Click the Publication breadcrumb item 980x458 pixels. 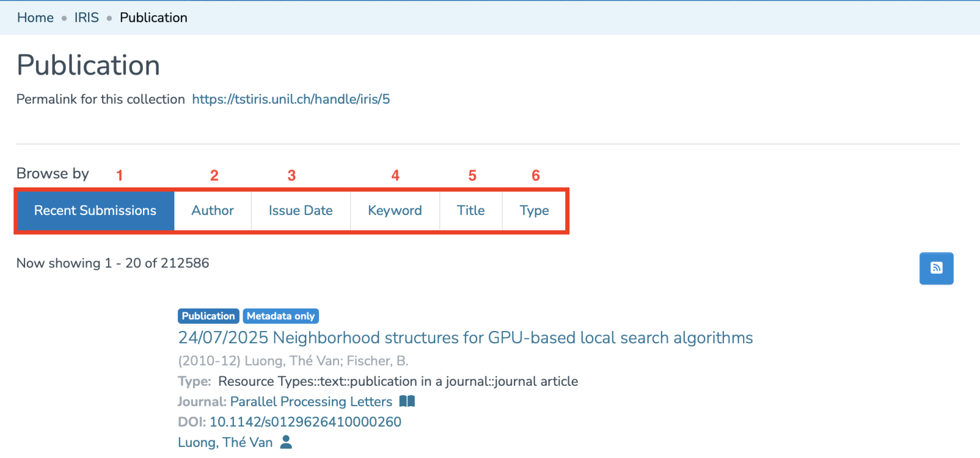click(153, 17)
